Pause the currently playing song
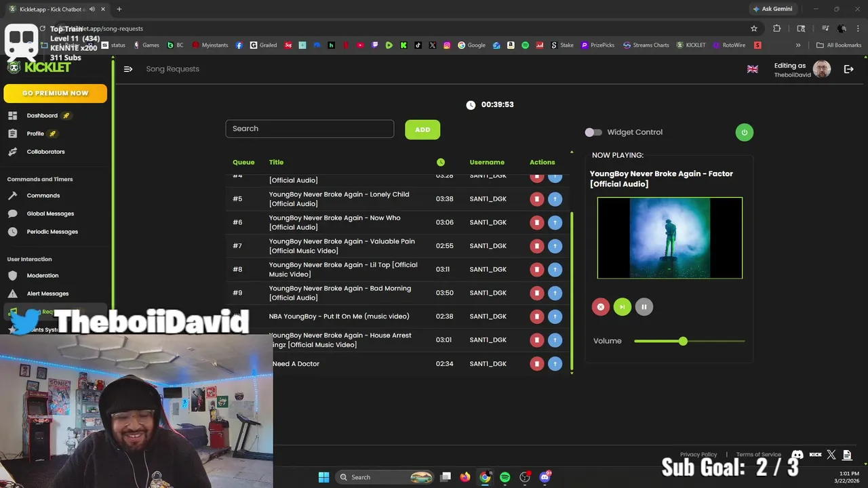Viewport: 868px width, 488px height. click(x=644, y=307)
